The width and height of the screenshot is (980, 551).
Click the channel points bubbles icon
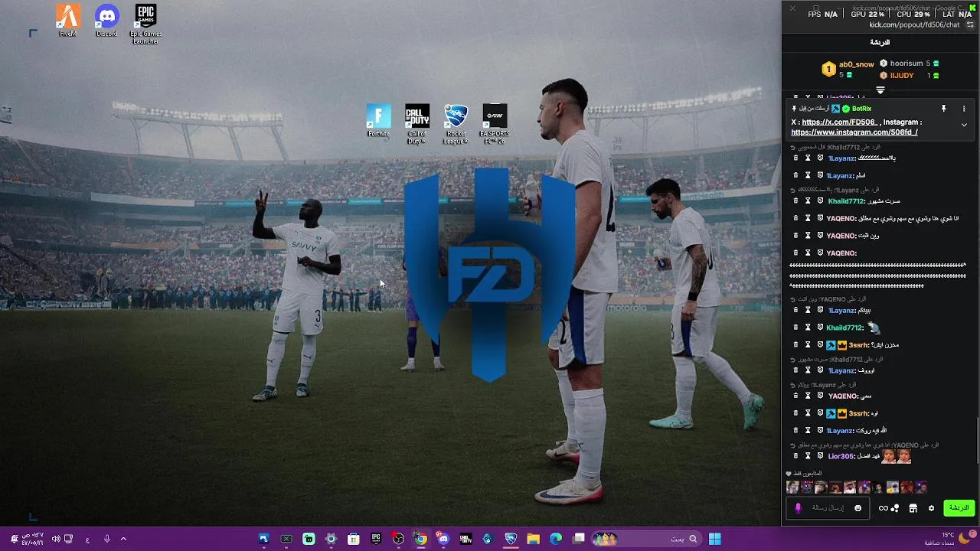[895, 508]
